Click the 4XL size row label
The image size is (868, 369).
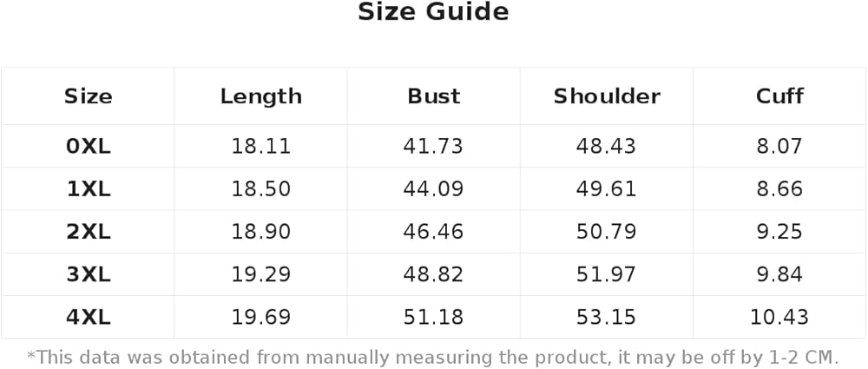pos(88,318)
